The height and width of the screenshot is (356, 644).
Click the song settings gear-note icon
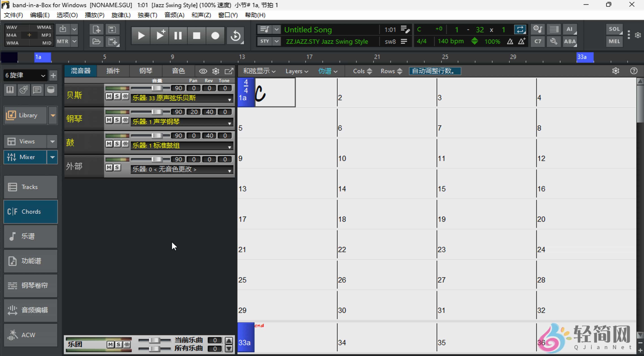point(538,29)
